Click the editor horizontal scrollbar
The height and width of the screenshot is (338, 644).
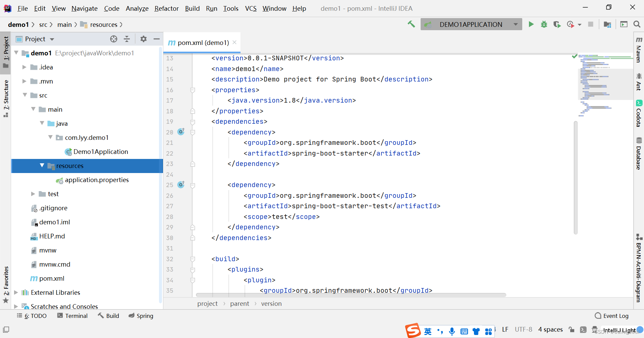351,295
